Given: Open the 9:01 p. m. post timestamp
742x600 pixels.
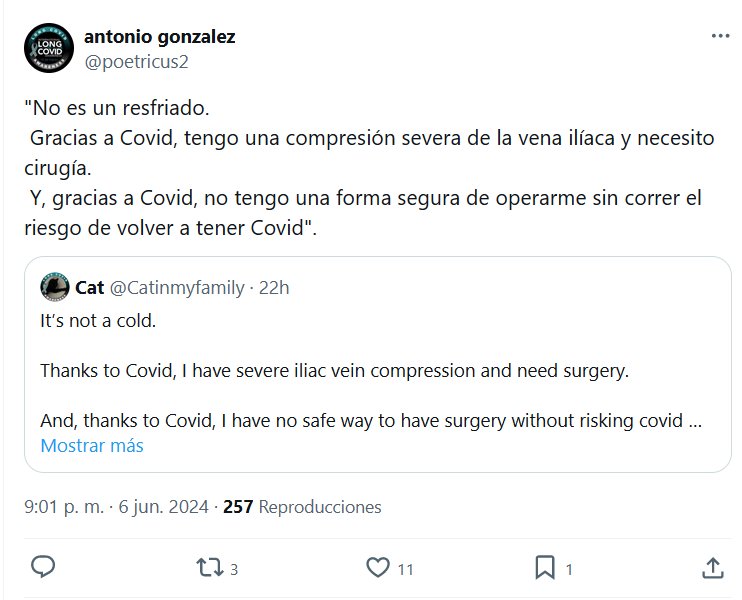Looking at the screenshot, I should tap(63, 507).
